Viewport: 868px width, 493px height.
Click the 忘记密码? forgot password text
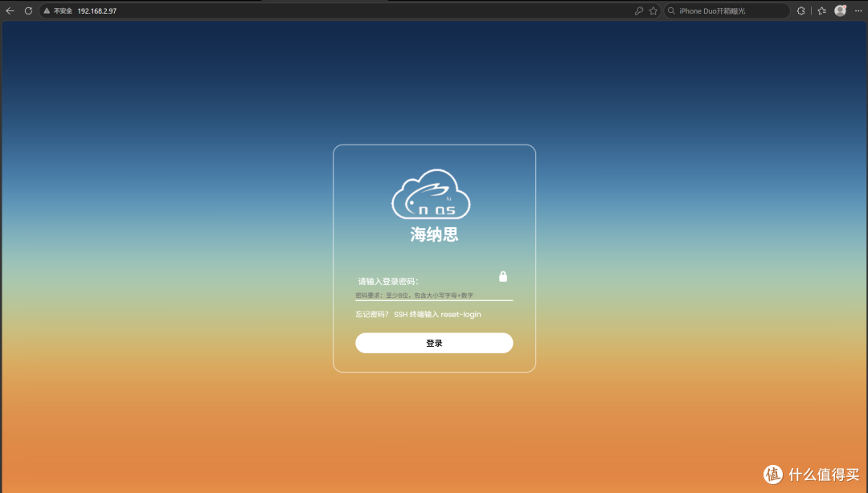[x=371, y=314]
